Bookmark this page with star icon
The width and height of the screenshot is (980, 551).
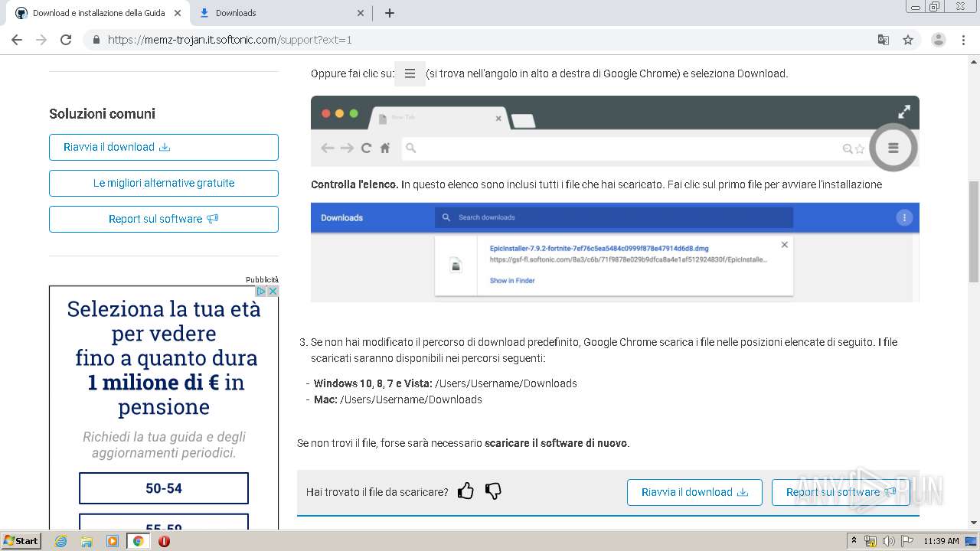click(908, 40)
